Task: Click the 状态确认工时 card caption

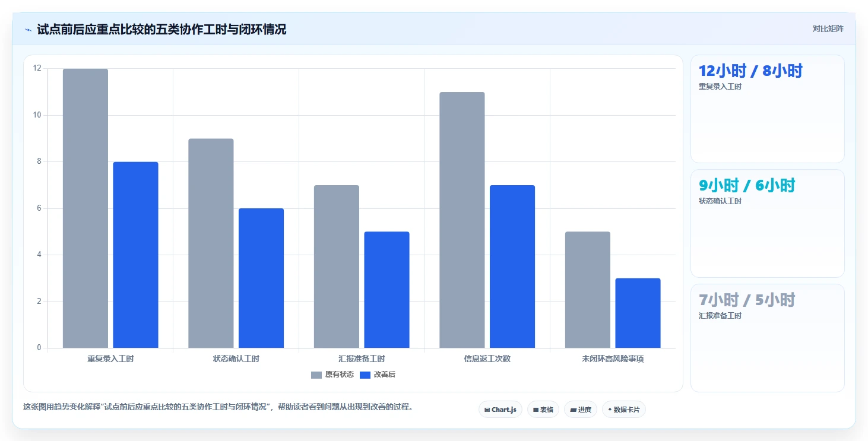Action: (720, 201)
